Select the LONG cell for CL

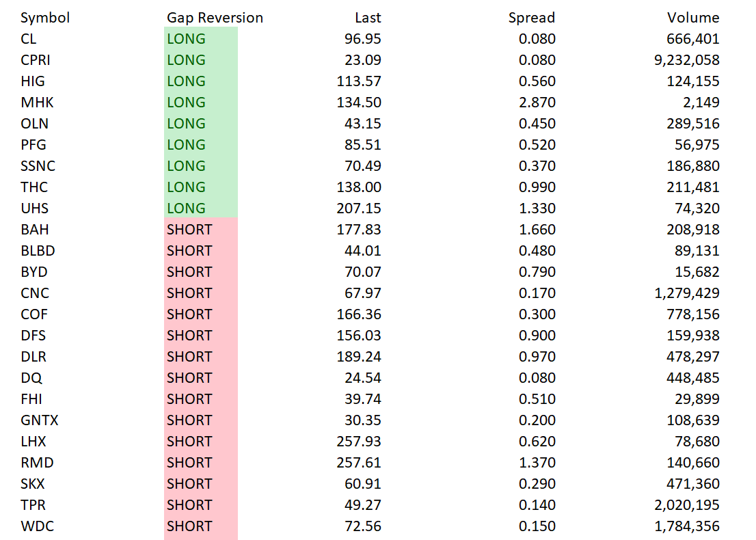tap(200, 38)
